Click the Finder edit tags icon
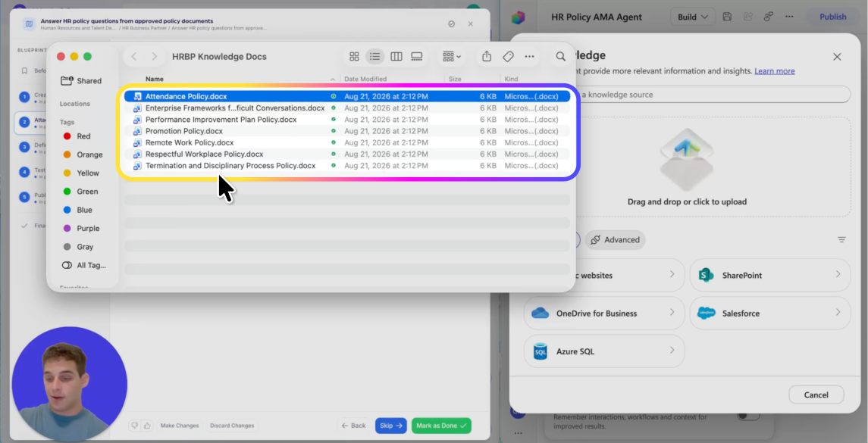Image resolution: width=868 pixels, height=443 pixels. tap(508, 56)
